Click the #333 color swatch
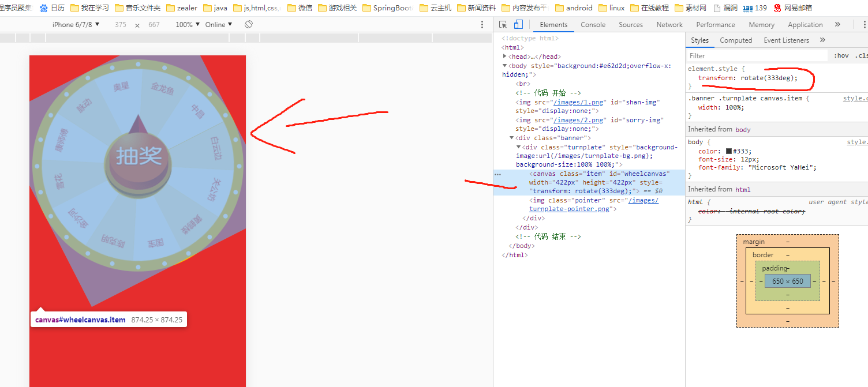This screenshot has height=387, width=868. tap(729, 151)
